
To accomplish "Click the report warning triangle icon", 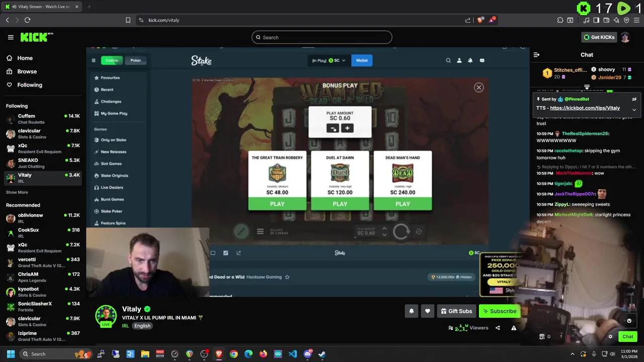I will (514, 328).
